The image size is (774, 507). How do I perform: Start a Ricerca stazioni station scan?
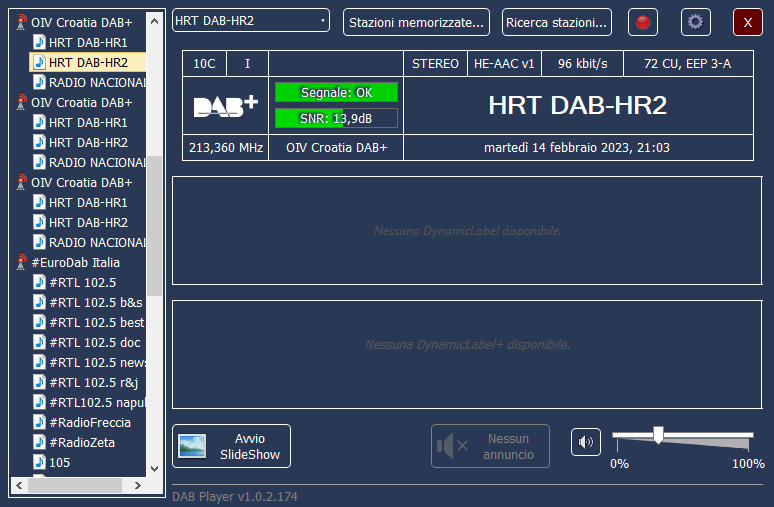(x=556, y=22)
